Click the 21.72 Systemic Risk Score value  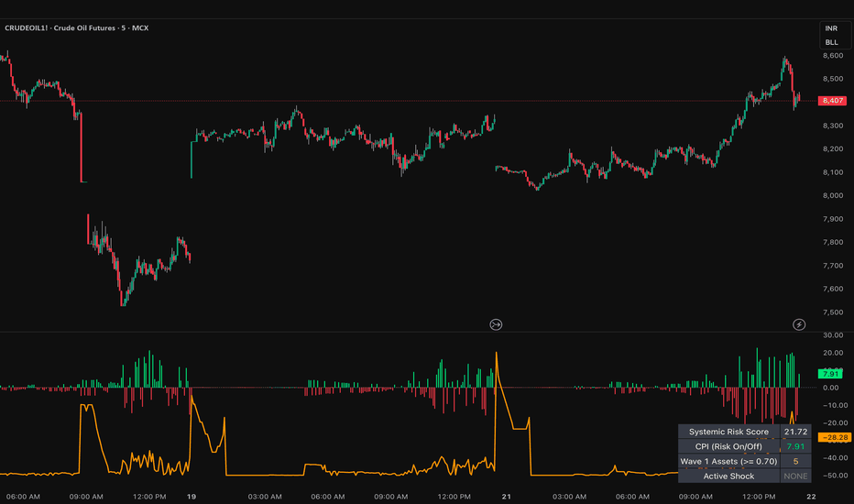click(x=795, y=432)
